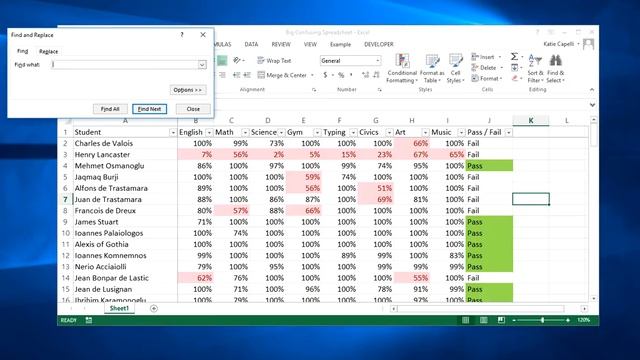This screenshot has width=640, height=360.
Task: Open the English column filter dropdown
Action: (x=209, y=133)
